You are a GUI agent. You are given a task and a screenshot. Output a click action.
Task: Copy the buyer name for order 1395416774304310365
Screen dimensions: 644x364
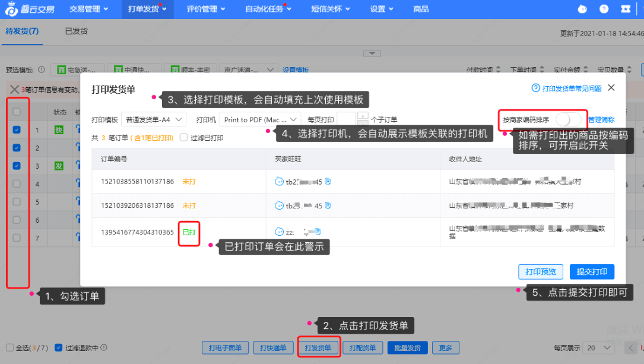point(318,232)
